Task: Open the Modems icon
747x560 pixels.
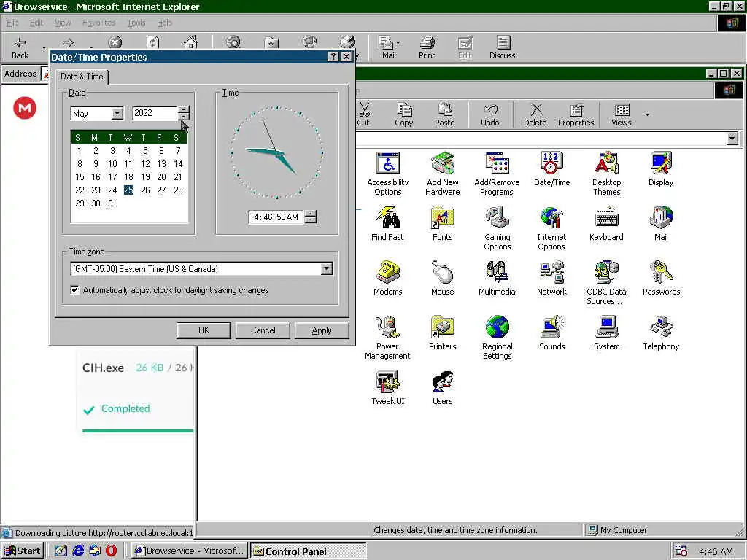Action: 388,279
